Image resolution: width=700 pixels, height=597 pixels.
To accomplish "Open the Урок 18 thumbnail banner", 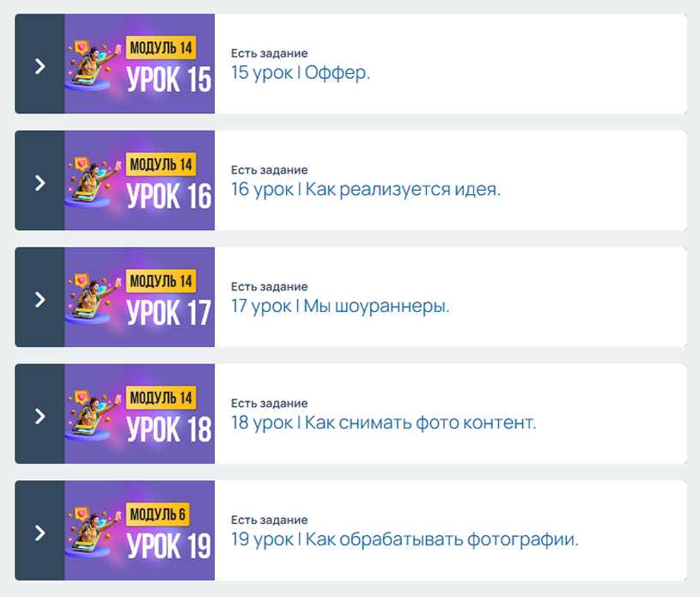I will point(140,414).
